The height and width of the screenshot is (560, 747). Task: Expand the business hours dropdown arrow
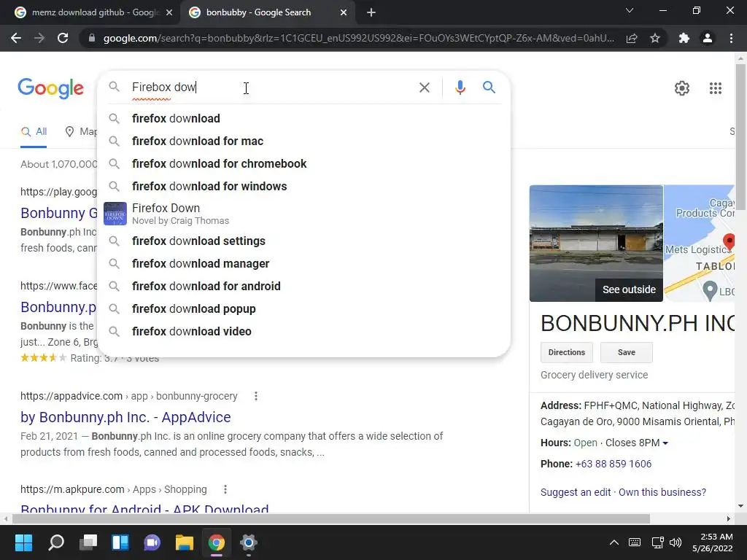point(665,443)
